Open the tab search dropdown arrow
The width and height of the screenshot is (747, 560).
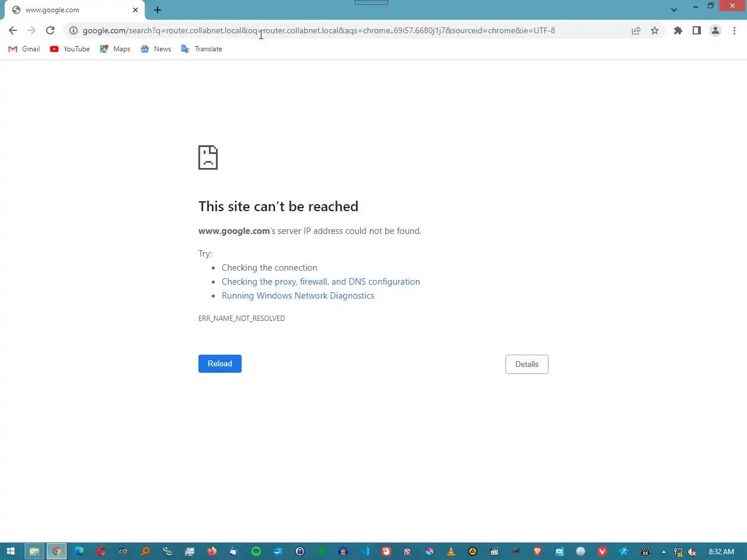click(674, 10)
